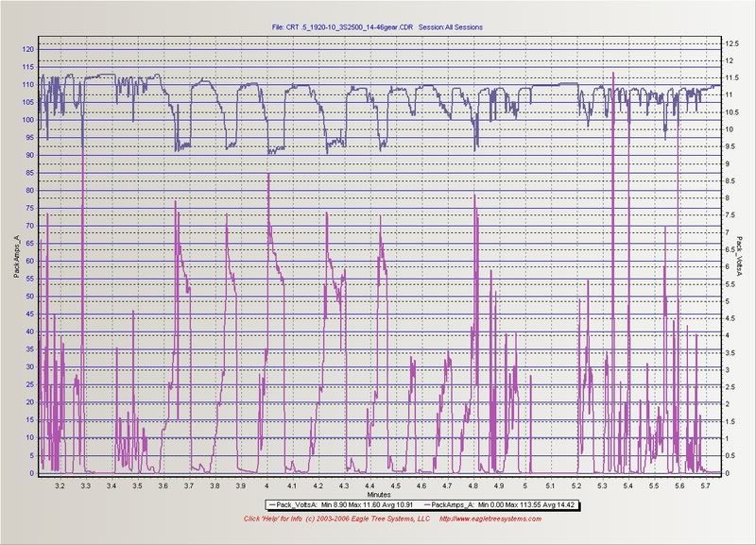The height and width of the screenshot is (545, 756).
Task: Click the 4 minute mark on x-axis
Action: (x=266, y=485)
